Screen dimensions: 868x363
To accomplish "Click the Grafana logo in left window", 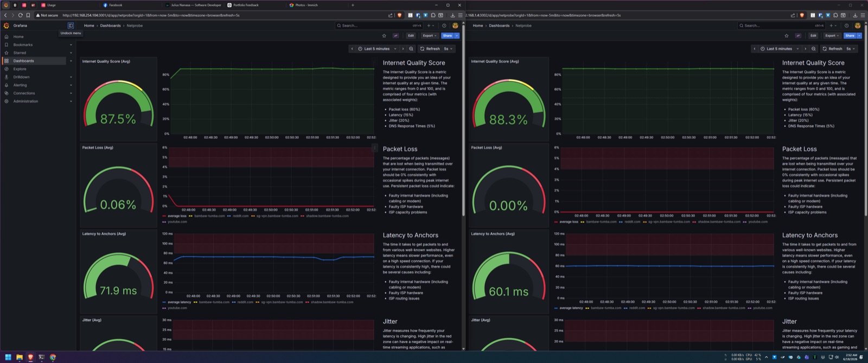I will tap(7, 26).
